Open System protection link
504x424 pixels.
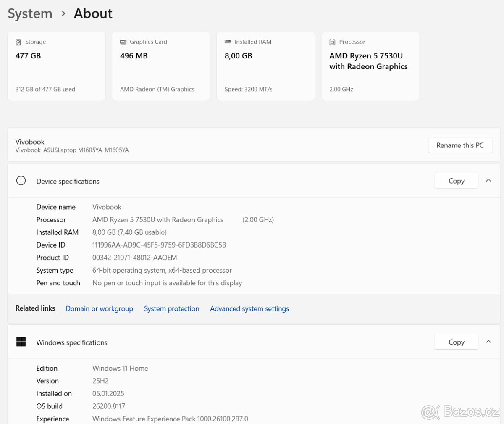(x=172, y=308)
